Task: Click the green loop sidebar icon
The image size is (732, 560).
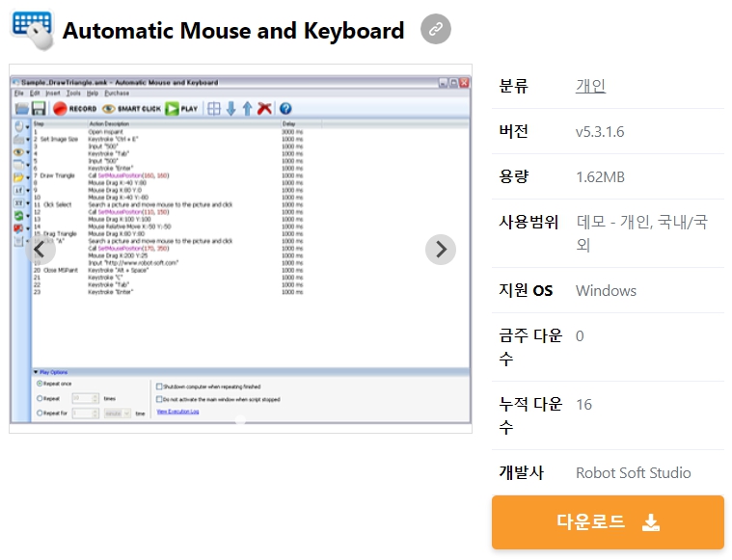Action: [x=18, y=216]
